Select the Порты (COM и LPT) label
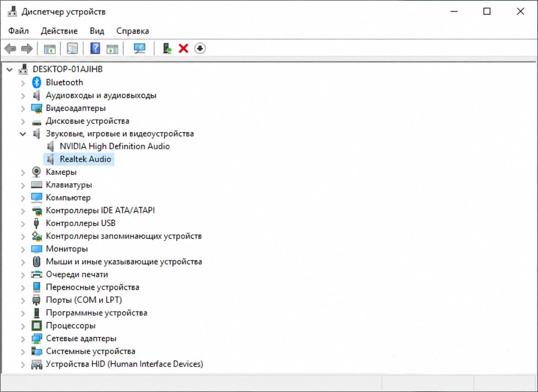 point(84,300)
